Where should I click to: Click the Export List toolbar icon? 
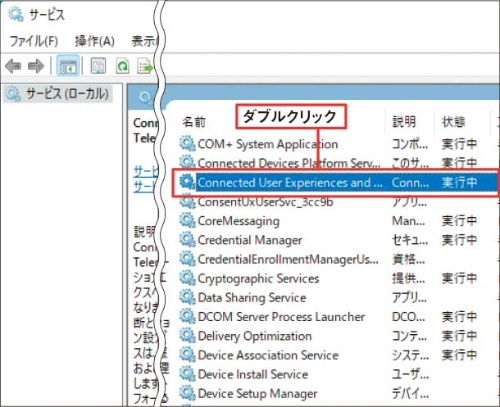pyautogui.click(x=145, y=66)
